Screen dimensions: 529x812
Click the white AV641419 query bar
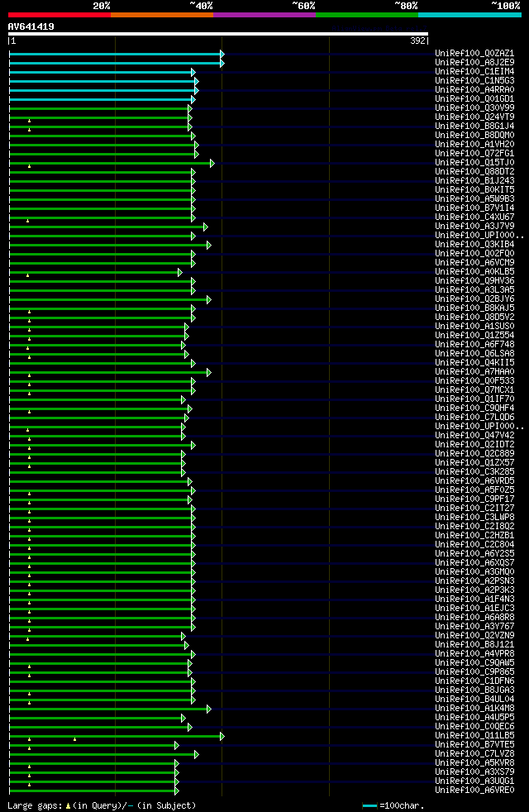[x=218, y=34]
